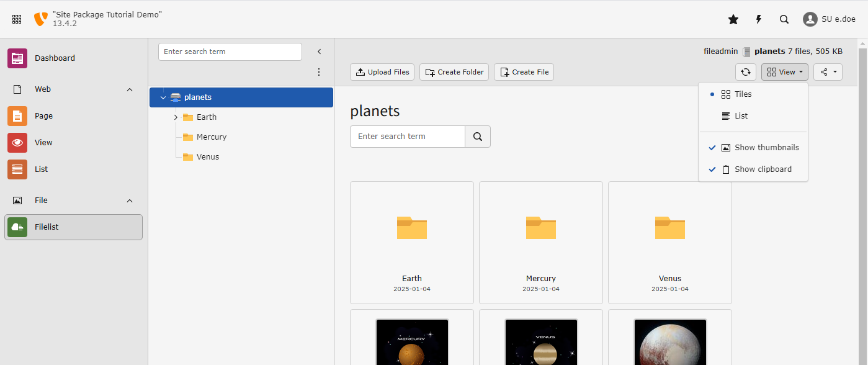
Task: Submit the planets file search magnifier button
Action: [478, 137]
